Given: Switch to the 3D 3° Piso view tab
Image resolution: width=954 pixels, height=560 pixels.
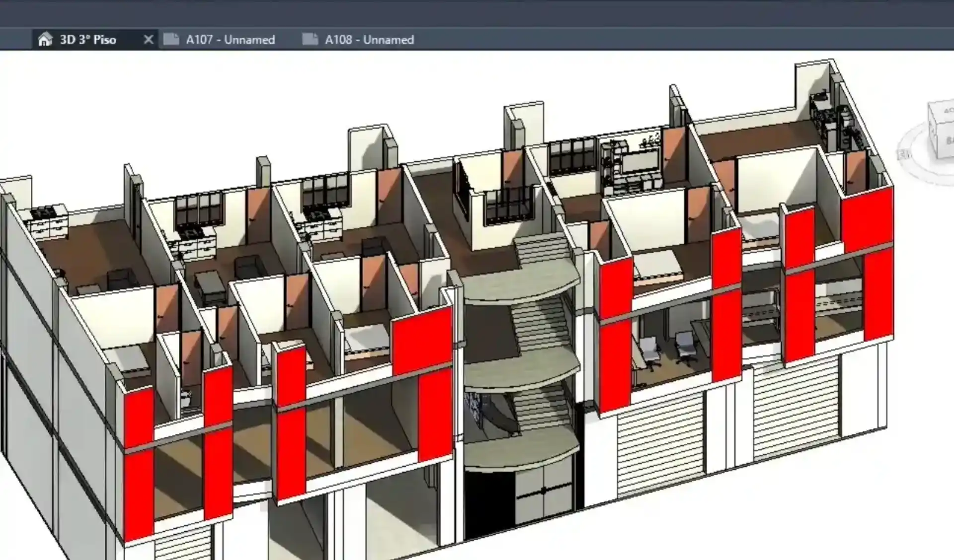Looking at the screenshot, I should pyautogui.click(x=88, y=40).
